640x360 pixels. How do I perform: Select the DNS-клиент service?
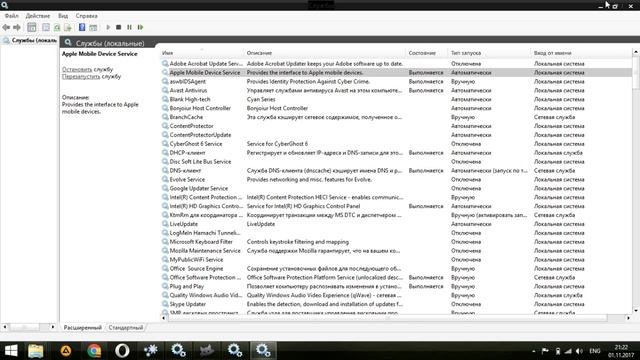(x=185, y=171)
